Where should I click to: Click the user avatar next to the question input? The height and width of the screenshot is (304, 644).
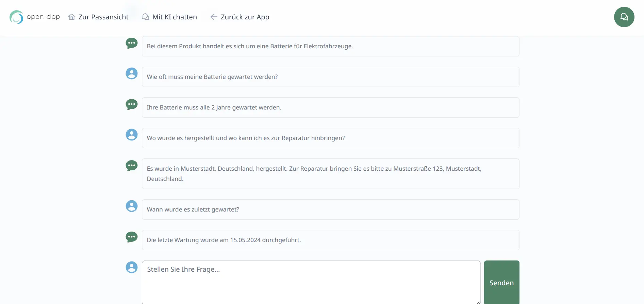tap(132, 267)
